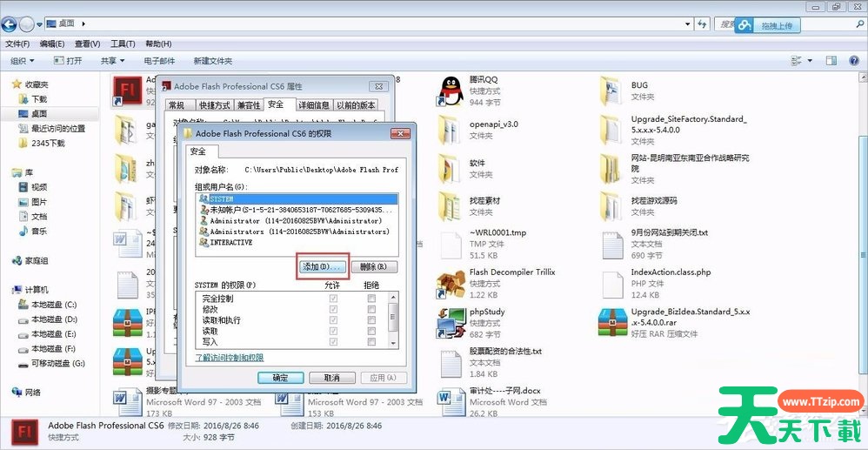Click the Explorer help question mark icon

point(853,61)
